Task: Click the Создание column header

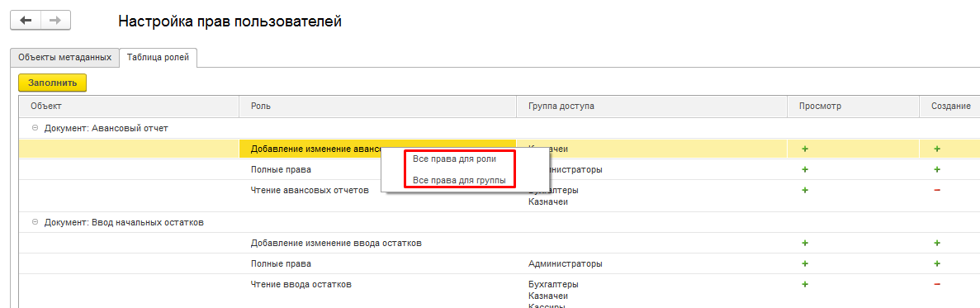Action: 949,107
